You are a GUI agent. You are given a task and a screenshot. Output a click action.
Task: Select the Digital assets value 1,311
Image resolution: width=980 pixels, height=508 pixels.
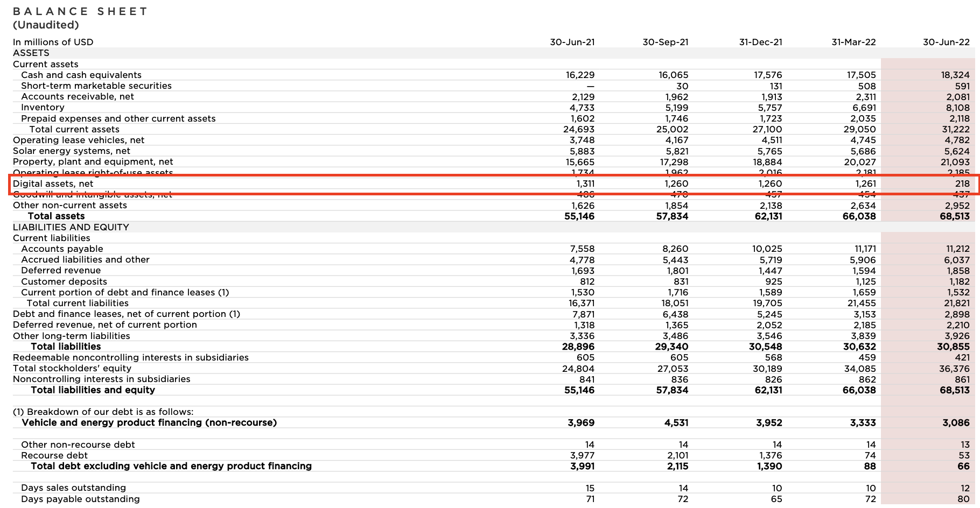pyautogui.click(x=585, y=184)
